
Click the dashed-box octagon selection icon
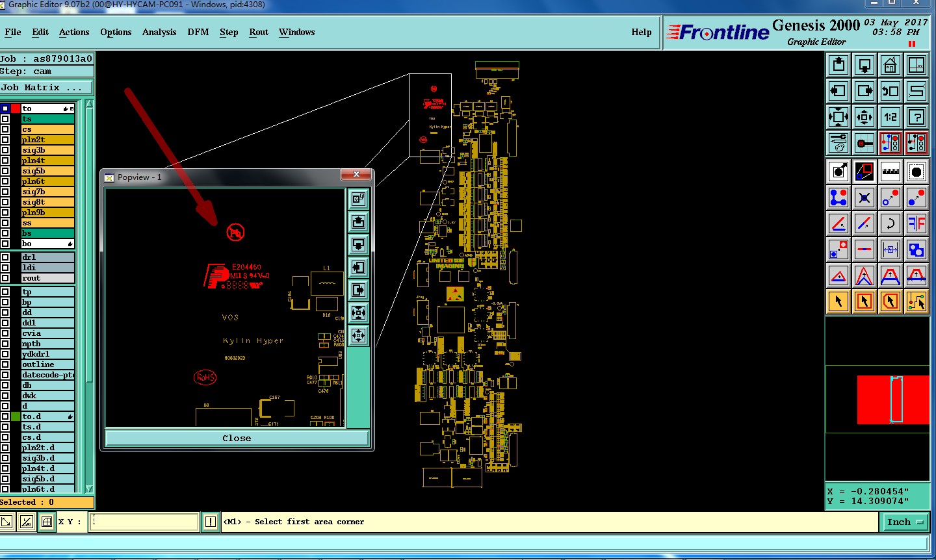(916, 172)
